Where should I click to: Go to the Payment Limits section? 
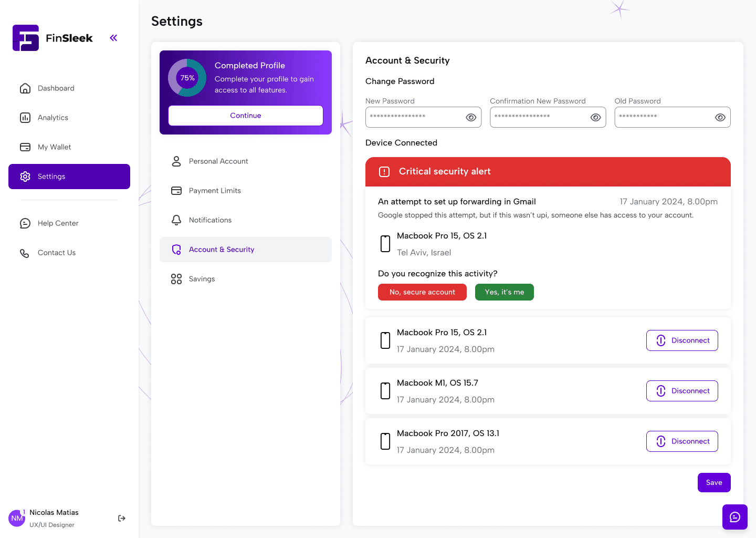pyautogui.click(x=215, y=191)
